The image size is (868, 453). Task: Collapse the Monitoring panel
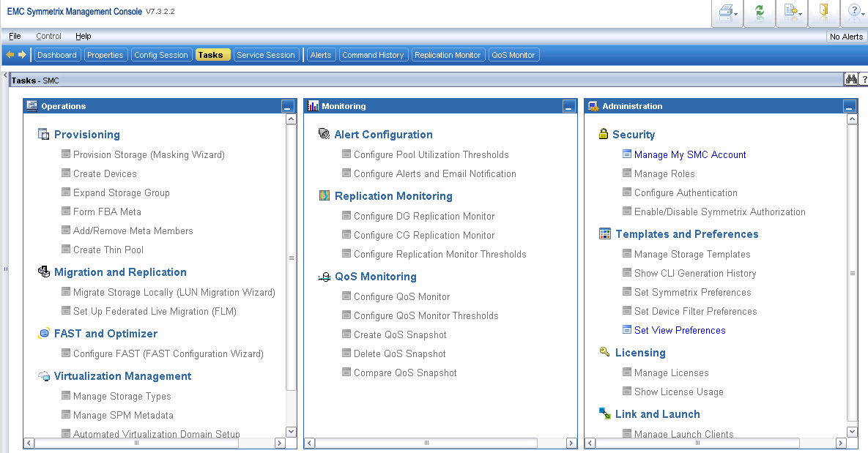[569, 106]
